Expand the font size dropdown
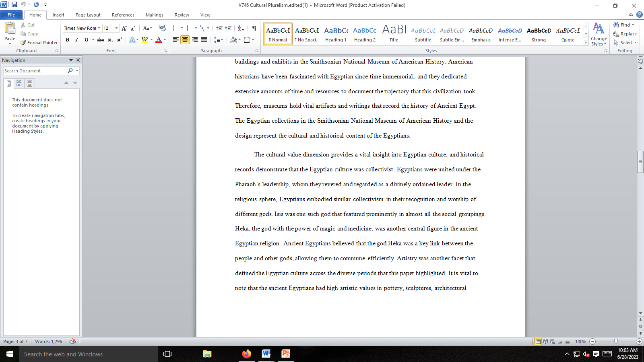 point(117,28)
